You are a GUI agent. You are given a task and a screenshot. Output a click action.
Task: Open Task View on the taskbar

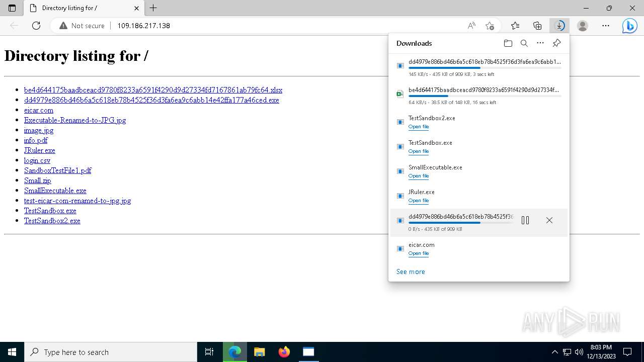(x=209, y=352)
